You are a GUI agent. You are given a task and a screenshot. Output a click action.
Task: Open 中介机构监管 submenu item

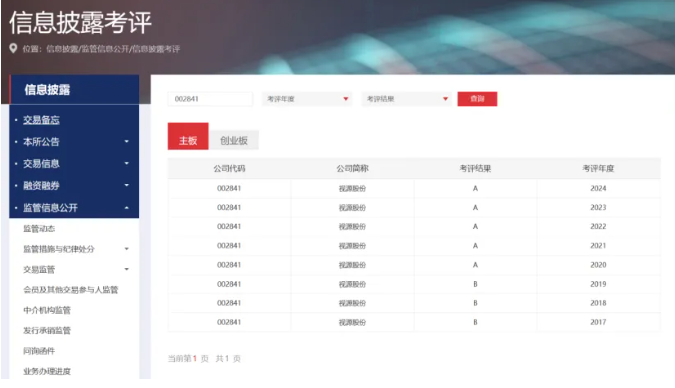click(x=47, y=310)
